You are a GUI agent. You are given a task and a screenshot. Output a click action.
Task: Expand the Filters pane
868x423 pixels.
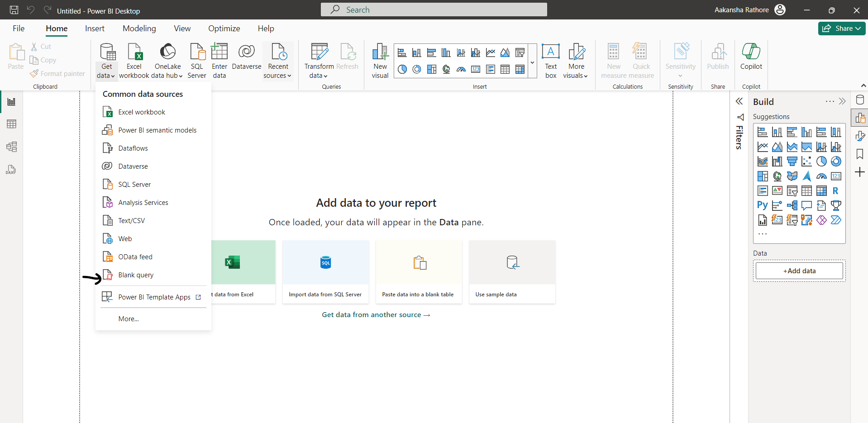(739, 101)
